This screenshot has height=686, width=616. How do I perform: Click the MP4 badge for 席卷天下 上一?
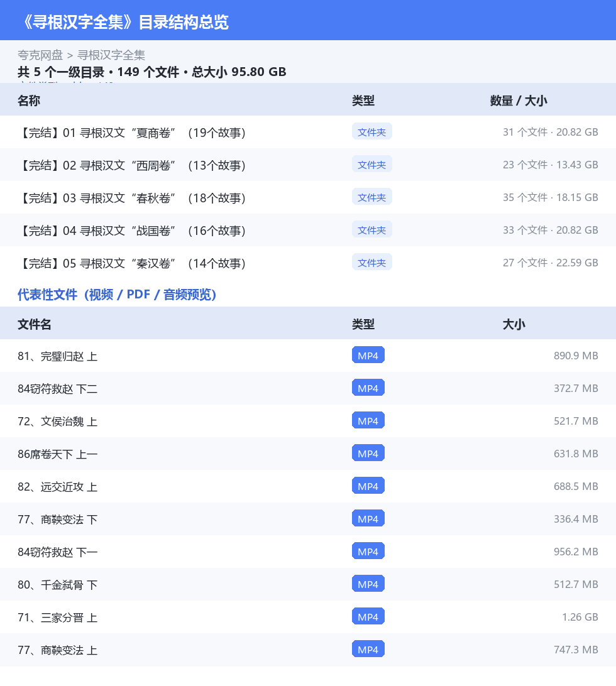point(368,454)
